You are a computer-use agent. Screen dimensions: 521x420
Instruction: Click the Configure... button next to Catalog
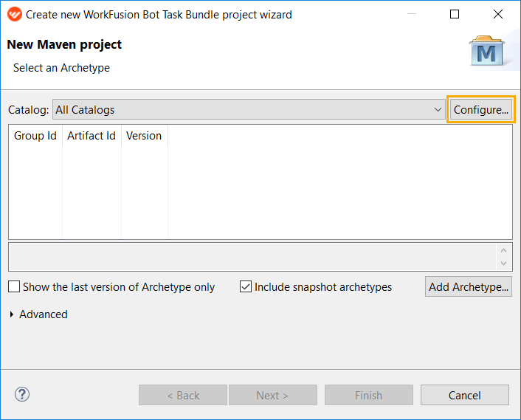481,109
